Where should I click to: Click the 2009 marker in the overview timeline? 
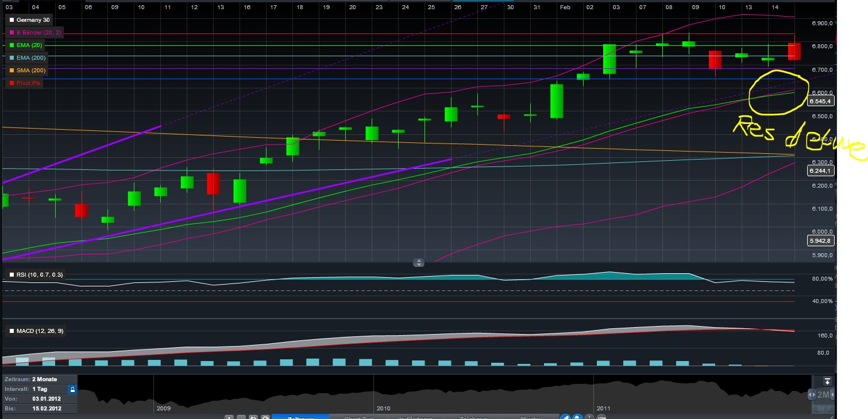coord(164,409)
